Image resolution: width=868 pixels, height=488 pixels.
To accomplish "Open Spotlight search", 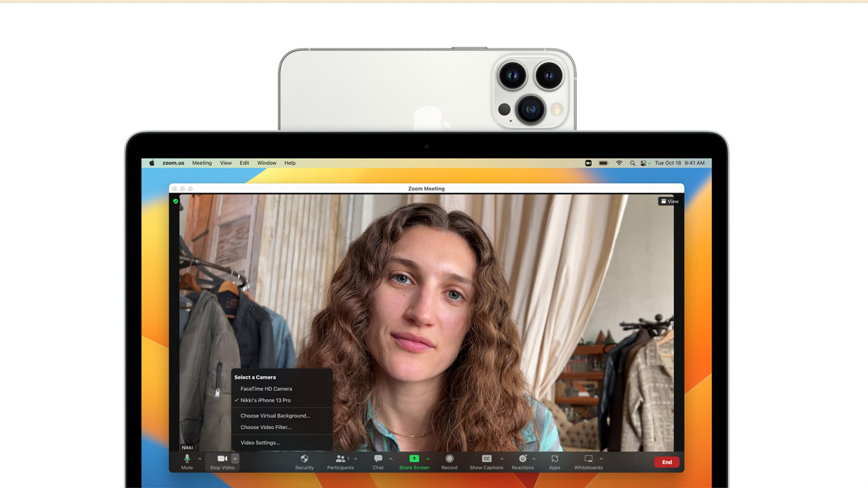I will coord(632,163).
